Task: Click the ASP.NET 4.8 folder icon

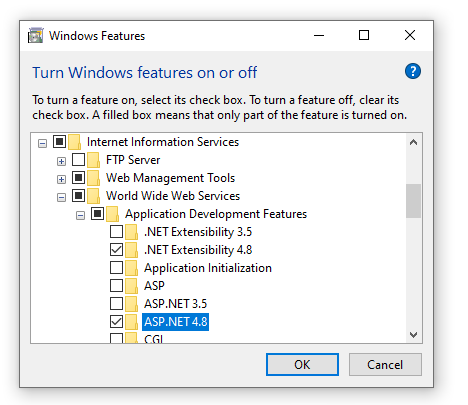Action: click(132, 322)
